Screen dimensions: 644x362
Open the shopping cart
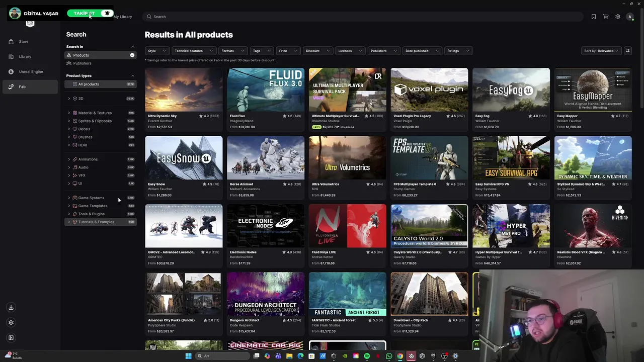(x=606, y=17)
